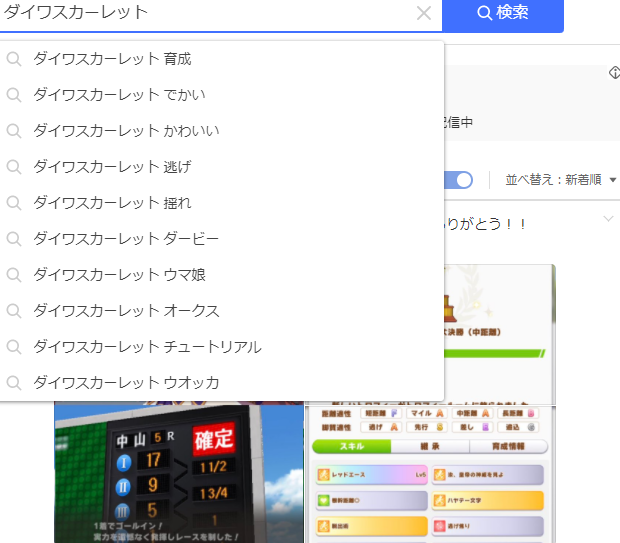
Task: Open the trophy result image thumbnail
Action: [500, 334]
